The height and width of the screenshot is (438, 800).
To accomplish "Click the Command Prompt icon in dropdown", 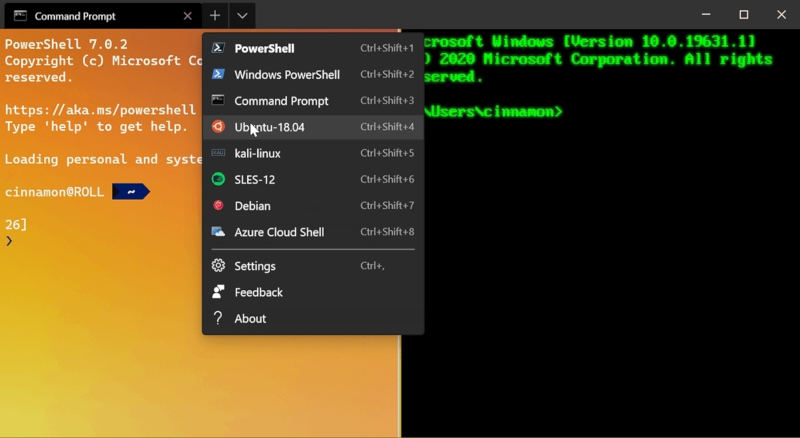I will coord(218,100).
